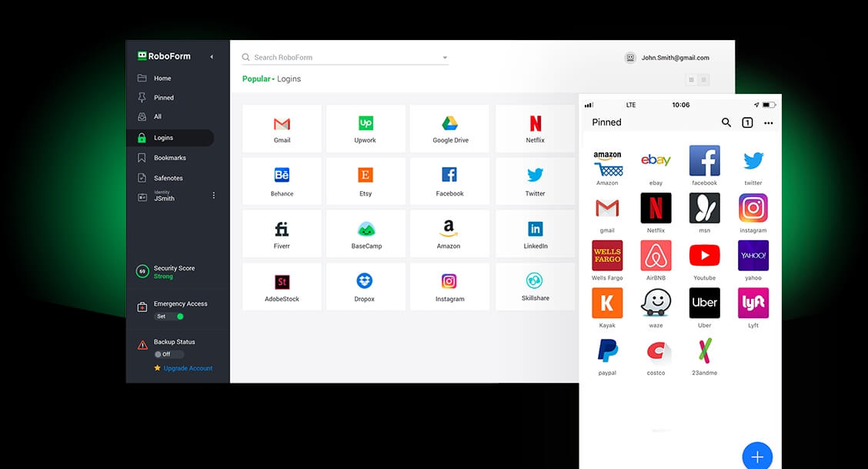Open the Facebook login tile in desktop window
The image size is (868, 469).
450,181
